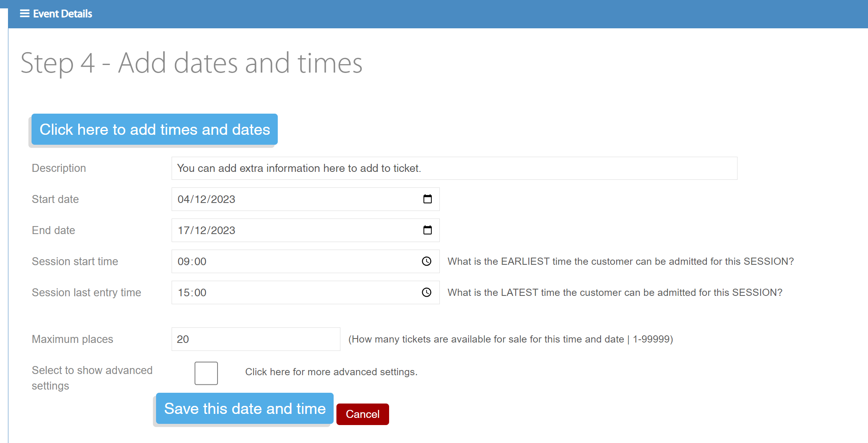The height and width of the screenshot is (443, 868).
Task: Open Start date calendar picker icon
Action: (x=427, y=199)
